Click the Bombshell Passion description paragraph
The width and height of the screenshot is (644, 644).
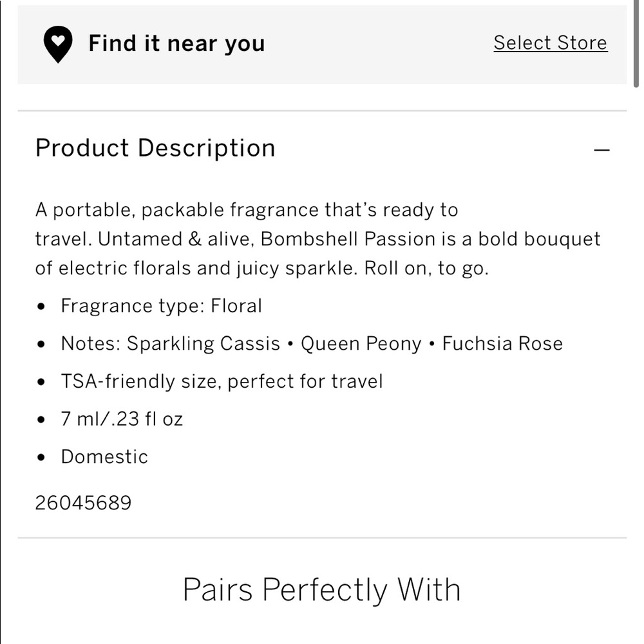pos(318,239)
